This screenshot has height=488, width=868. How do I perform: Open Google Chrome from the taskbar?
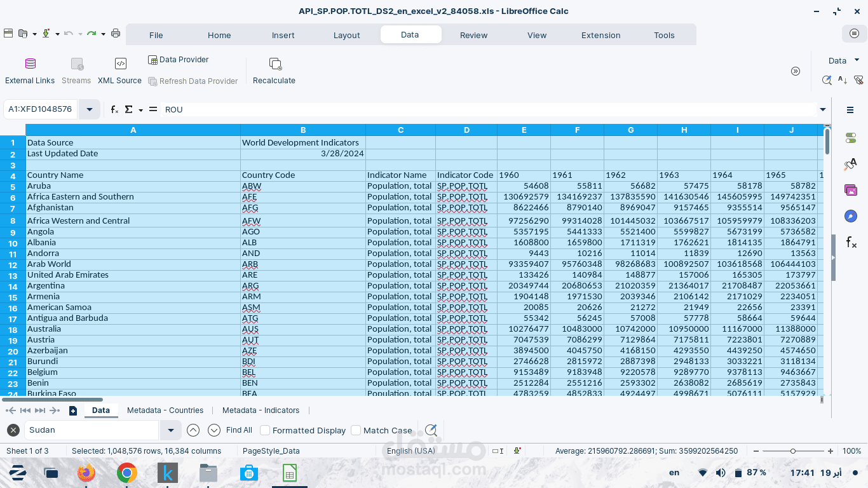pyautogui.click(x=127, y=473)
